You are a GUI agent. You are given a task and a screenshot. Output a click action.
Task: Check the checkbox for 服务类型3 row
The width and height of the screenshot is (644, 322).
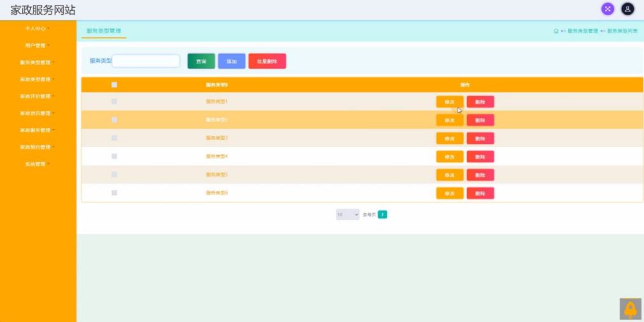coord(114,138)
